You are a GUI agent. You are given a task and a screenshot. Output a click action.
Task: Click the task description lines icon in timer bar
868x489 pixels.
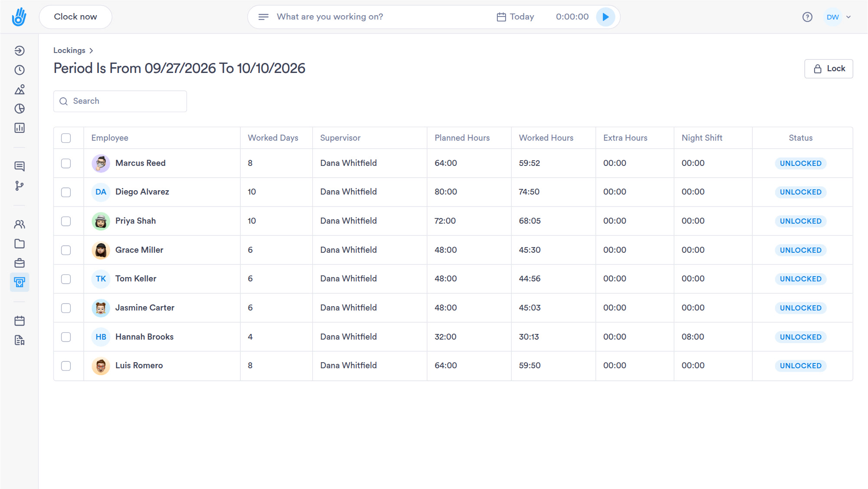263,17
